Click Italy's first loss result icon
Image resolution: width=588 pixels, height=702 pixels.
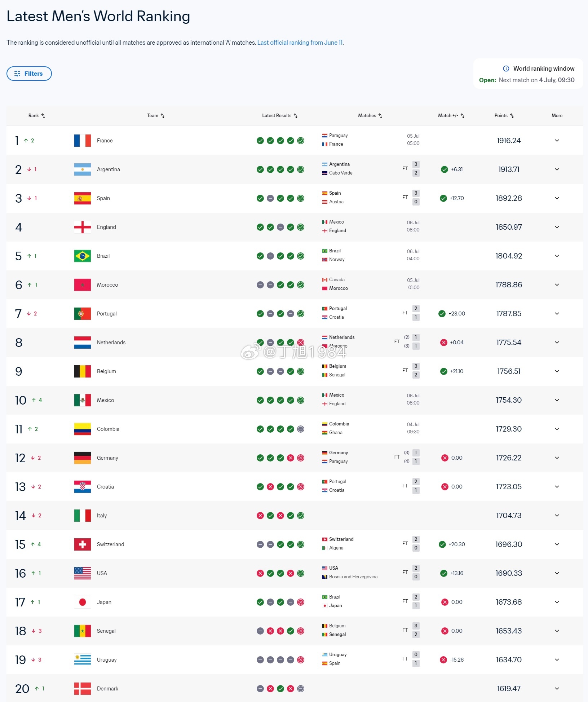point(260,516)
